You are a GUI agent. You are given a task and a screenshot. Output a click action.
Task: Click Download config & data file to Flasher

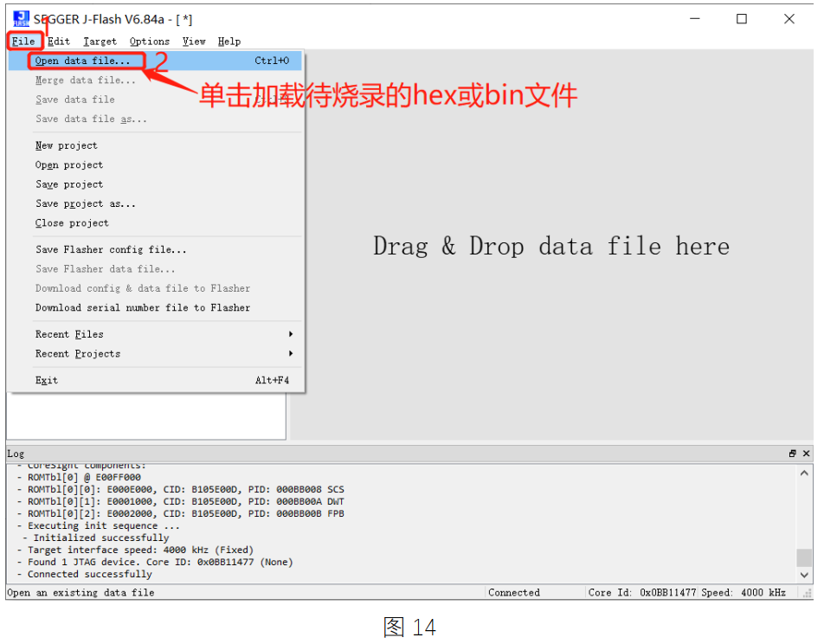[x=155, y=288]
